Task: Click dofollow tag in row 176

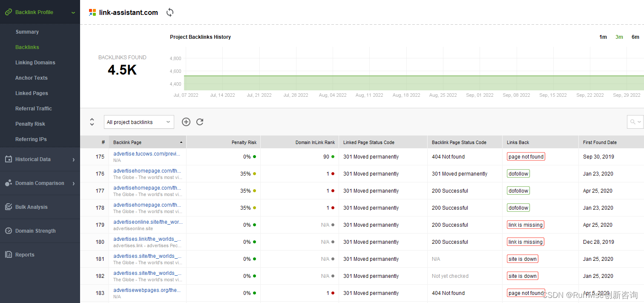Action: [518, 174]
